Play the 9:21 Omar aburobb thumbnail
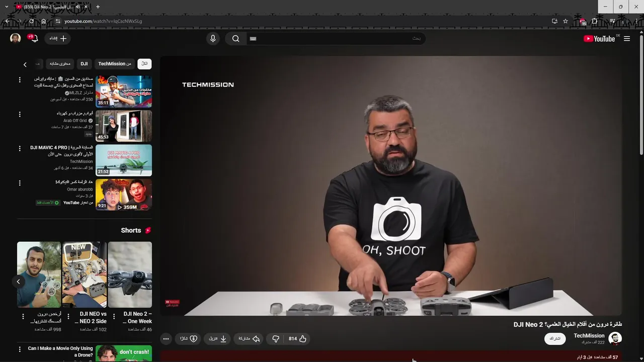This screenshot has width=644, height=362. pyautogui.click(x=124, y=195)
